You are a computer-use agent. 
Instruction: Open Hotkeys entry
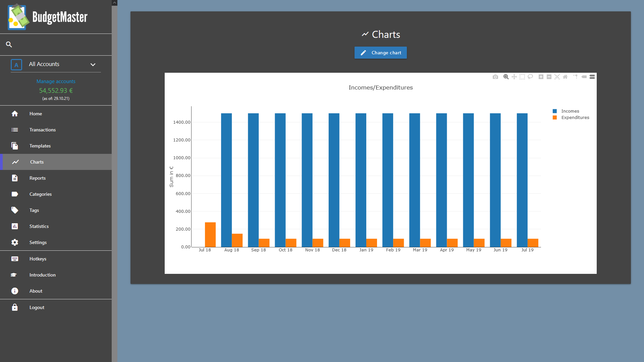point(56,259)
